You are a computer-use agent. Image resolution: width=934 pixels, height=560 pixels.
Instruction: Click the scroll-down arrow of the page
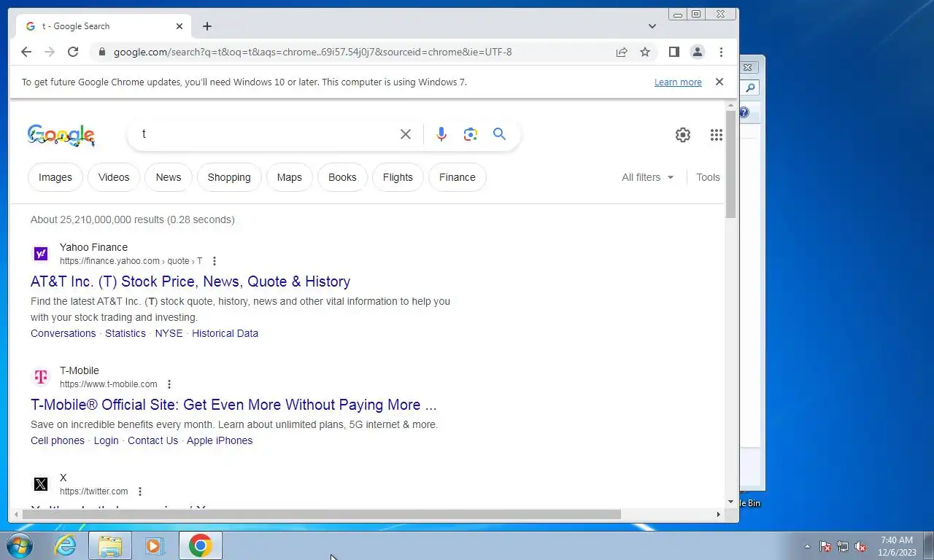coord(731,502)
